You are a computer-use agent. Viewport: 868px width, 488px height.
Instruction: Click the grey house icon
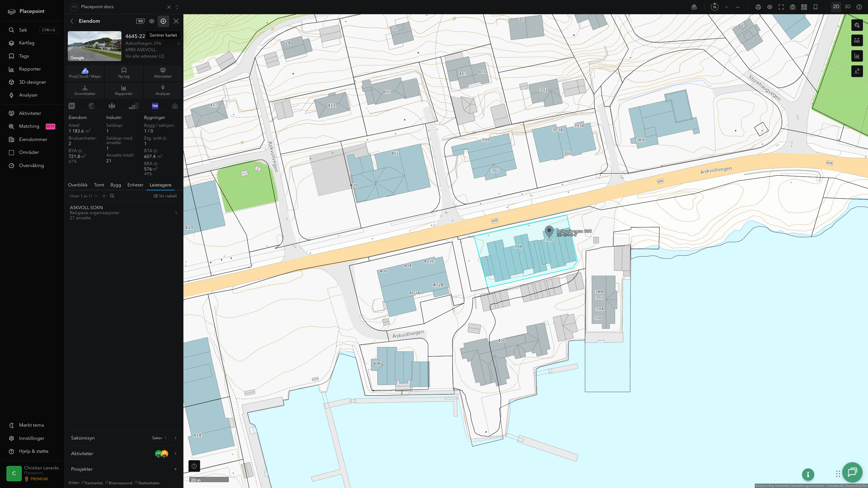tap(175, 106)
